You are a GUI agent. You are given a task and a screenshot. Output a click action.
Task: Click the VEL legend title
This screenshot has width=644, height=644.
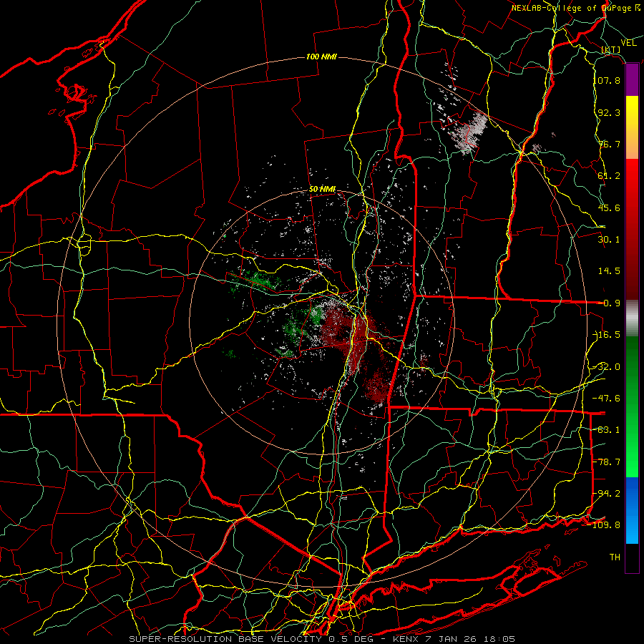point(628,43)
